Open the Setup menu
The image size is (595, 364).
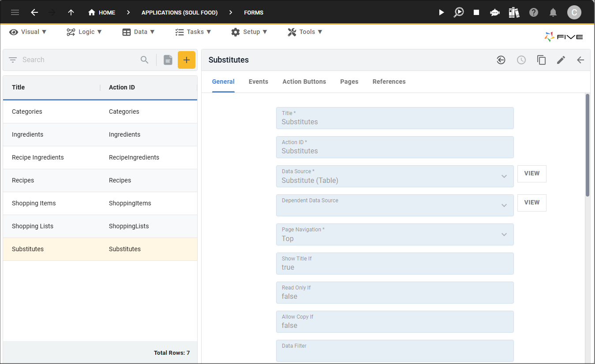coord(249,32)
